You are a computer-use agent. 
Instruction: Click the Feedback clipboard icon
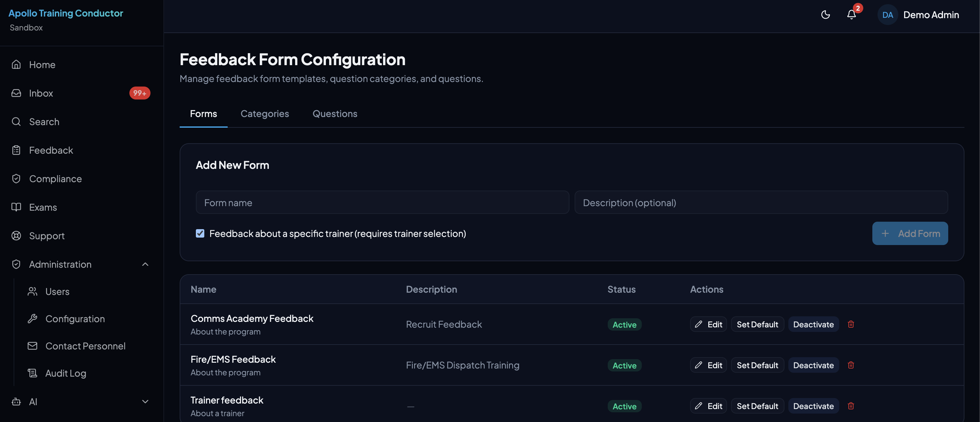16,150
